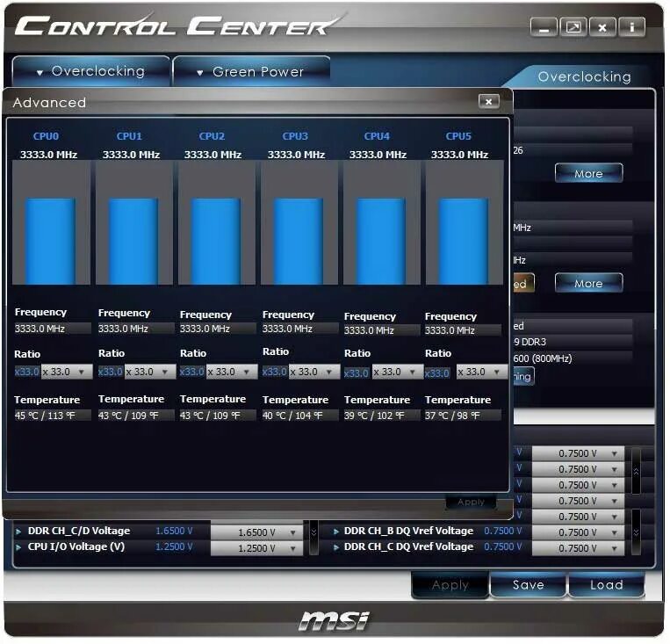Click the right voltage list lower scroll arrows
The width and height of the screenshot is (670, 644).
(637, 532)
